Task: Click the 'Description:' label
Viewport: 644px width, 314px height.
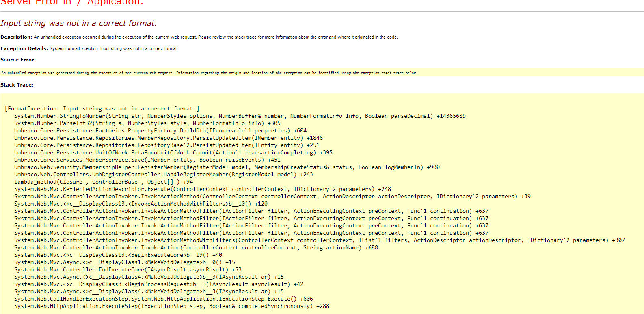Action: [16, 37]
